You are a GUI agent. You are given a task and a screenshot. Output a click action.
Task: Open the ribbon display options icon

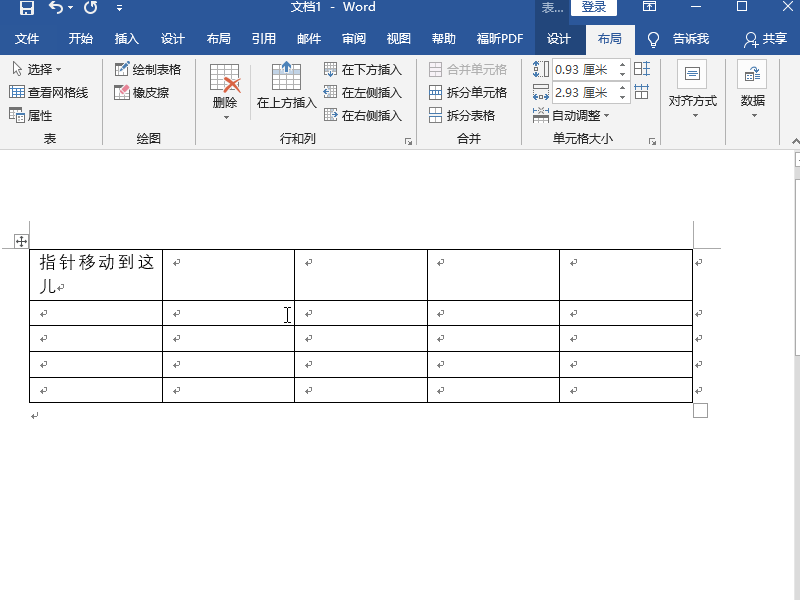(649, 7)
